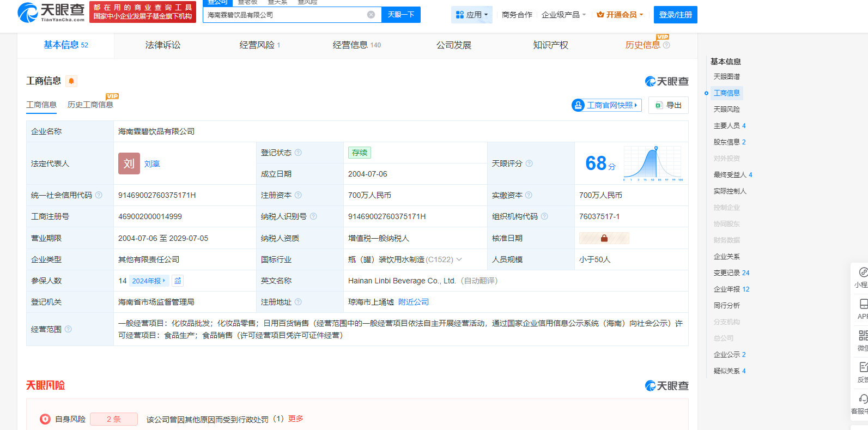Click the lock icon in 核准日期 row
Viewport: 868px width, 430px height.
pyautogui.click(x=604, y=238)
